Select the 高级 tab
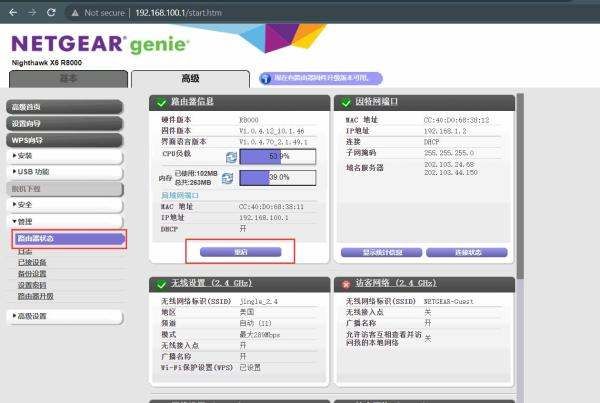This screenshot has height=403, width=600. point(189,78)
